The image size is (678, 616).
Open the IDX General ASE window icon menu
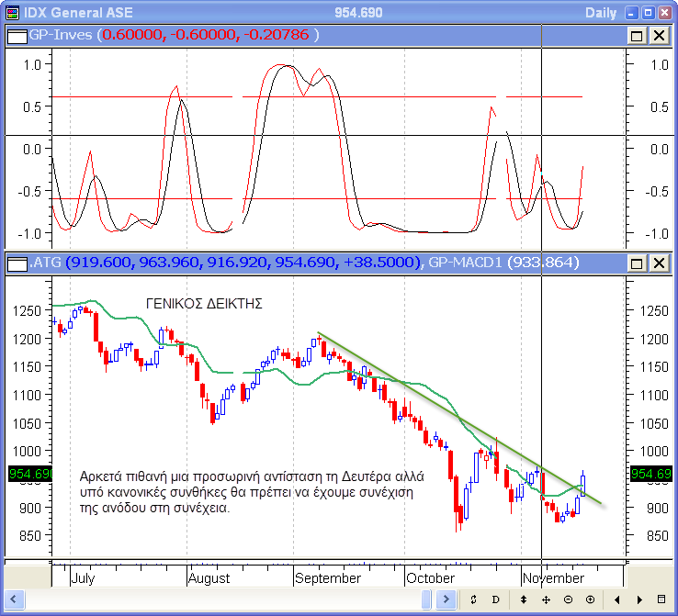(x=11, y=12)
